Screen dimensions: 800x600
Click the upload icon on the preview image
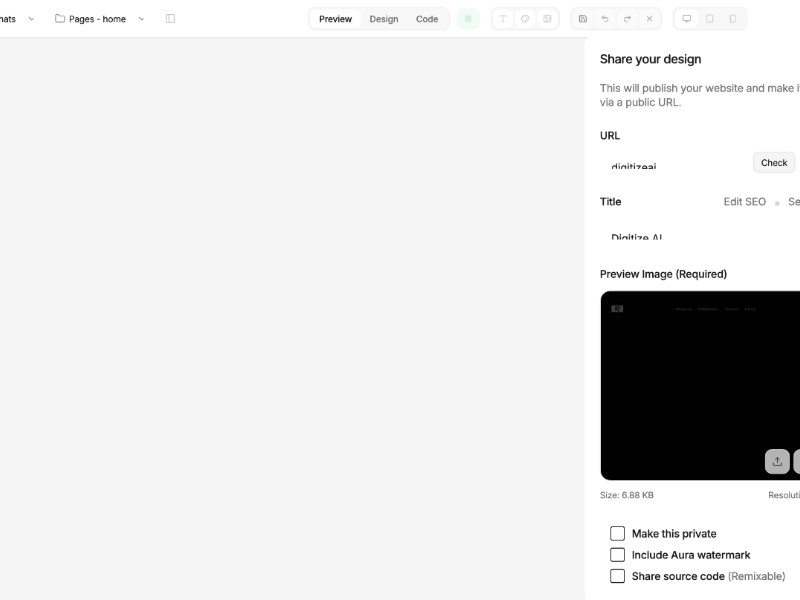pos(777,461)
